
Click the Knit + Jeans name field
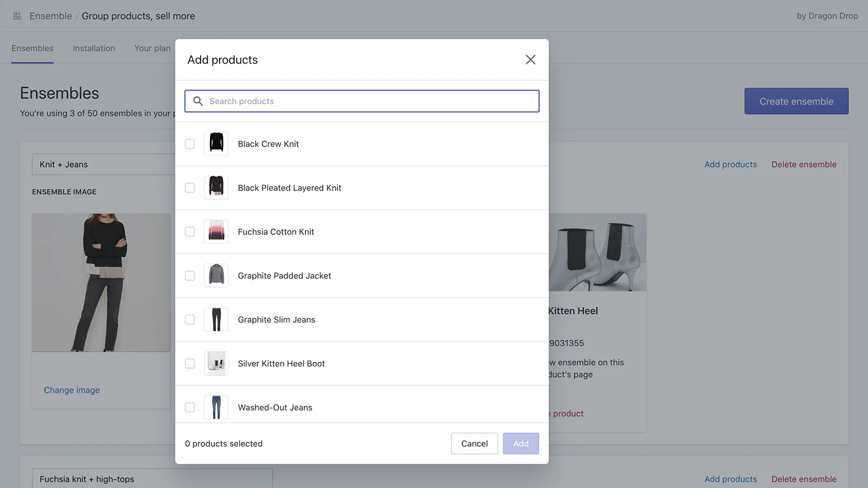click(x=104, y=164)
